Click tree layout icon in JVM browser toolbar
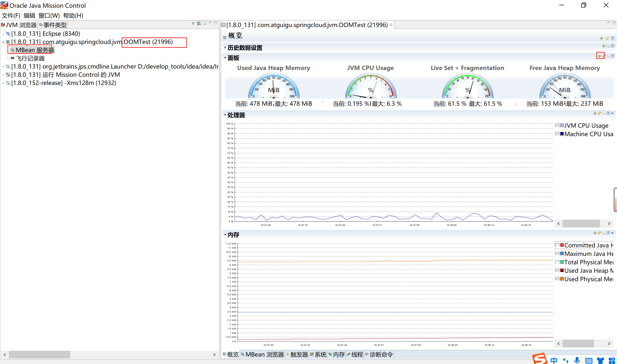Screen dimensions: 617x364 point(193,23)
